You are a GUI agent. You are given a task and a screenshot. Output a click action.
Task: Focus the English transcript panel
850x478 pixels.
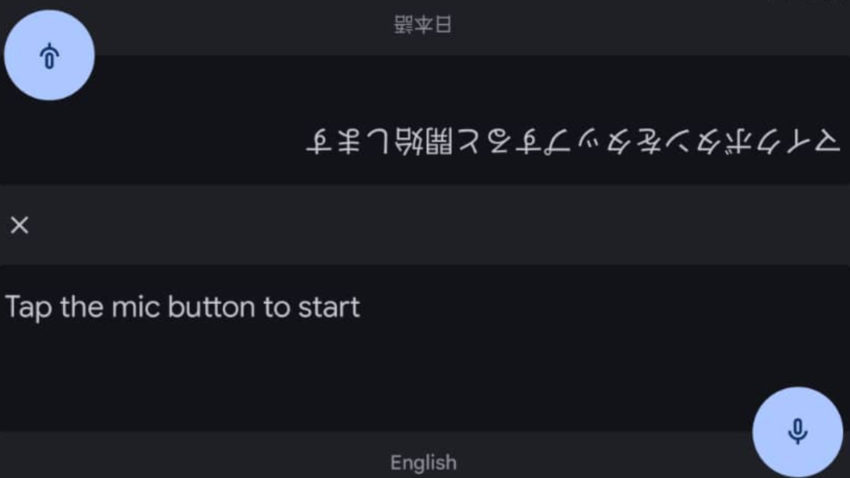pos(425,348)
